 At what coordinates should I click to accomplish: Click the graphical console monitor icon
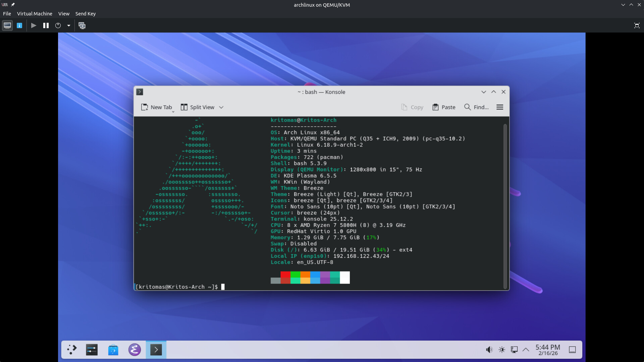7,25
